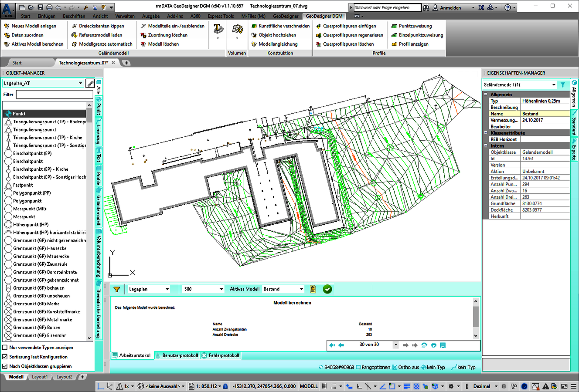The height and width of the screenshot is (392, 579).
Task: Toggle Nur verwendete Typen anzeigen checkbox
Action: pyautogui.click(x=5, y=348)
